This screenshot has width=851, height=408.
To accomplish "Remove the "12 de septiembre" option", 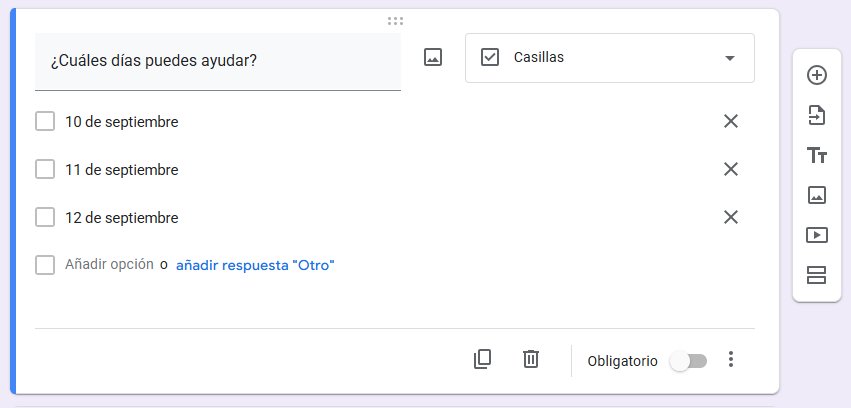I will [x=731, y=217].
